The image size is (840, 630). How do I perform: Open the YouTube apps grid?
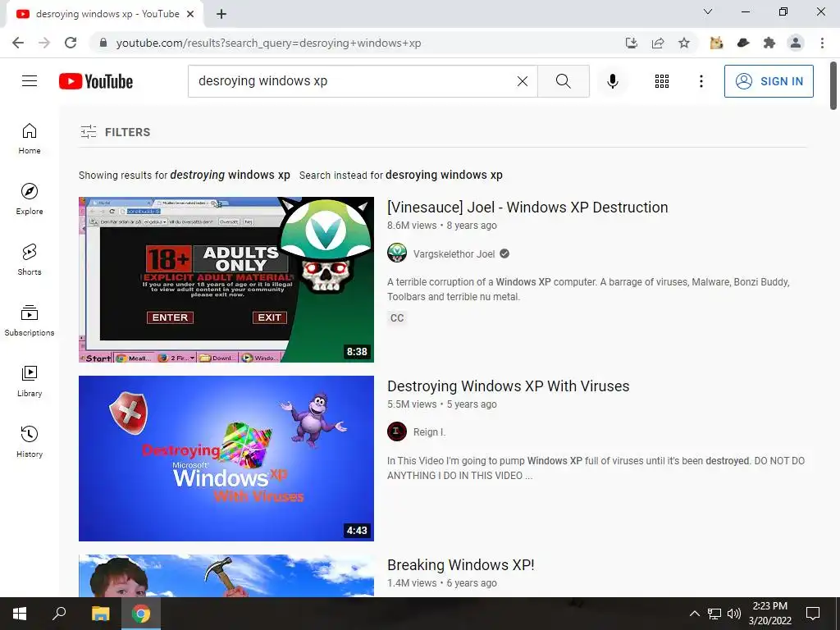pos(662,81)
